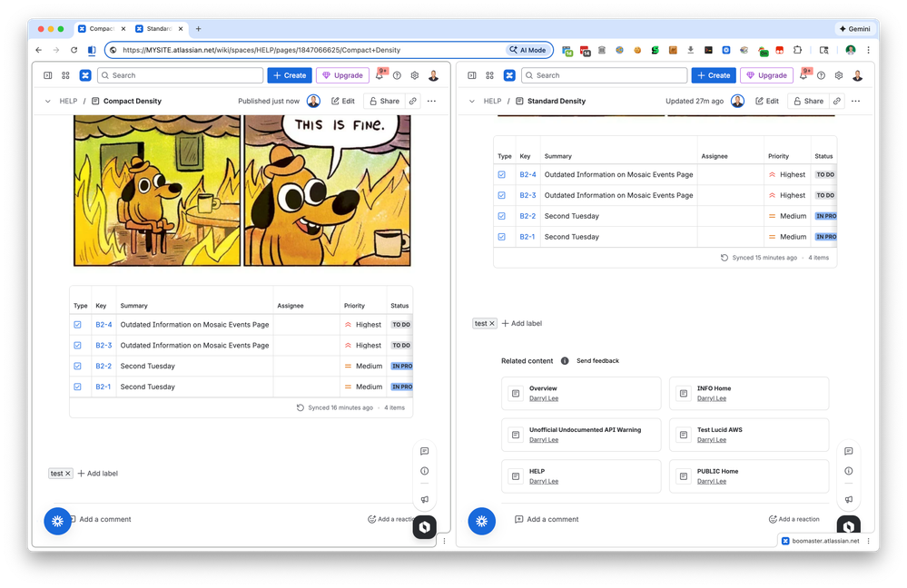Viewport: 907px width, 588px height.
Task: Open HELP breadcrumb in right pane
Action: 492,101
